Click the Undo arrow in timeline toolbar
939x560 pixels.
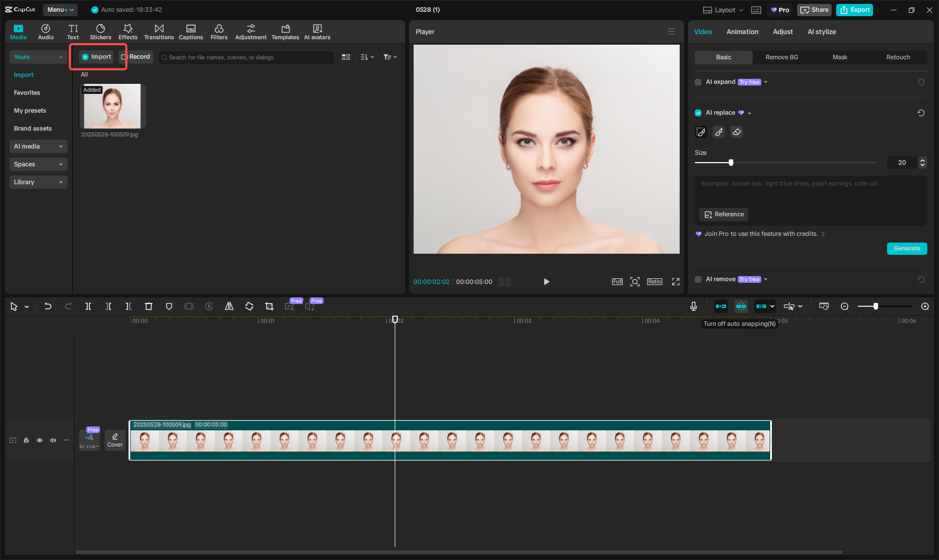48,306
